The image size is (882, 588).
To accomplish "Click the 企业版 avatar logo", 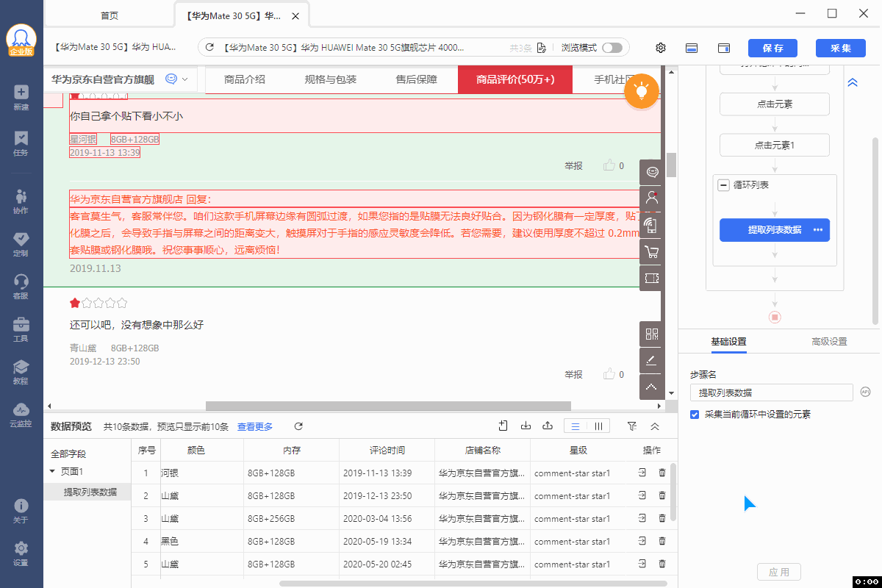I will pos(21,40).
